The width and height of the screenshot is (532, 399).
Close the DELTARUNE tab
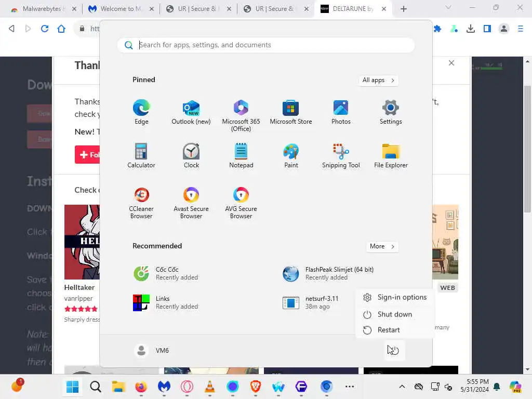point(384,9)
